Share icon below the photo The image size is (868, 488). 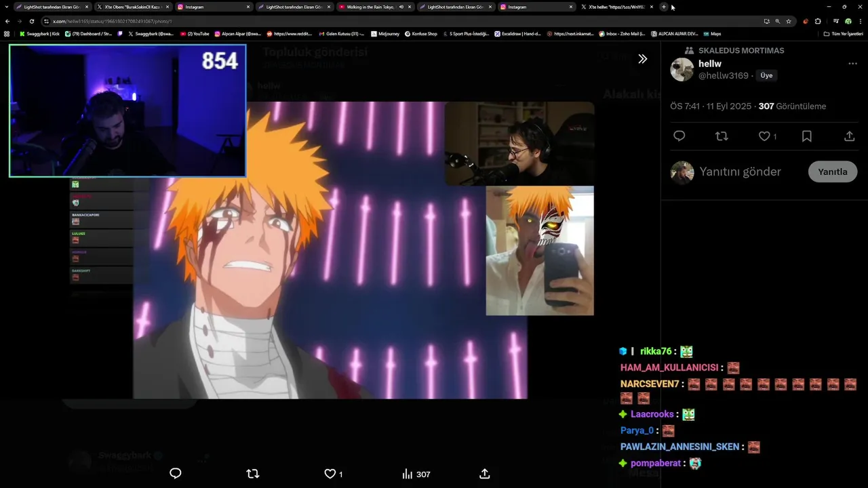point(484,474)
